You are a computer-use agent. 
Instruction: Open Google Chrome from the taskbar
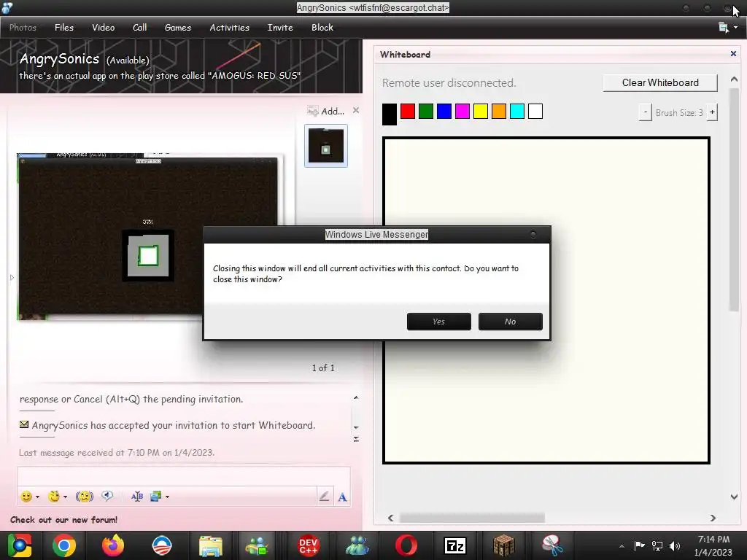pyautogui.click(x=64, y=545)
